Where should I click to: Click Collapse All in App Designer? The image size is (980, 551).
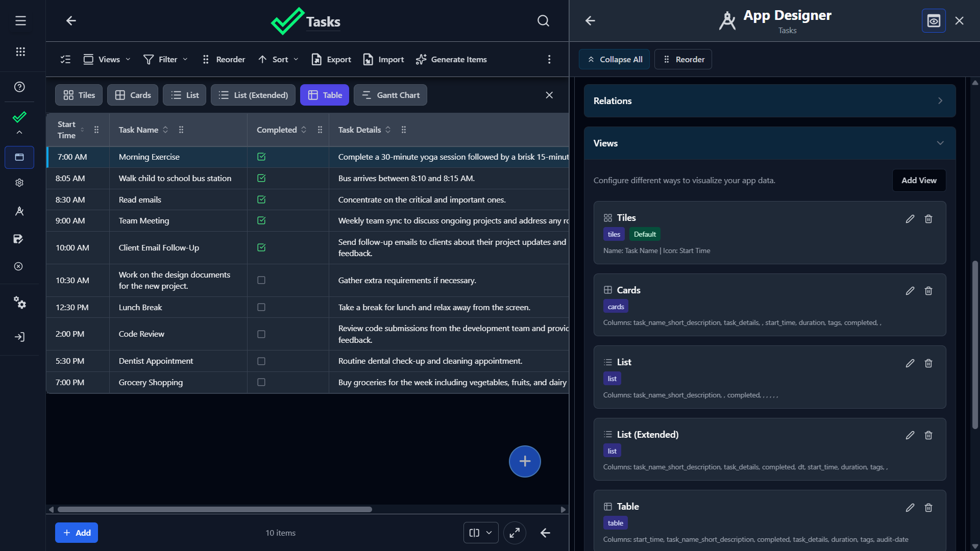point(615,59)
